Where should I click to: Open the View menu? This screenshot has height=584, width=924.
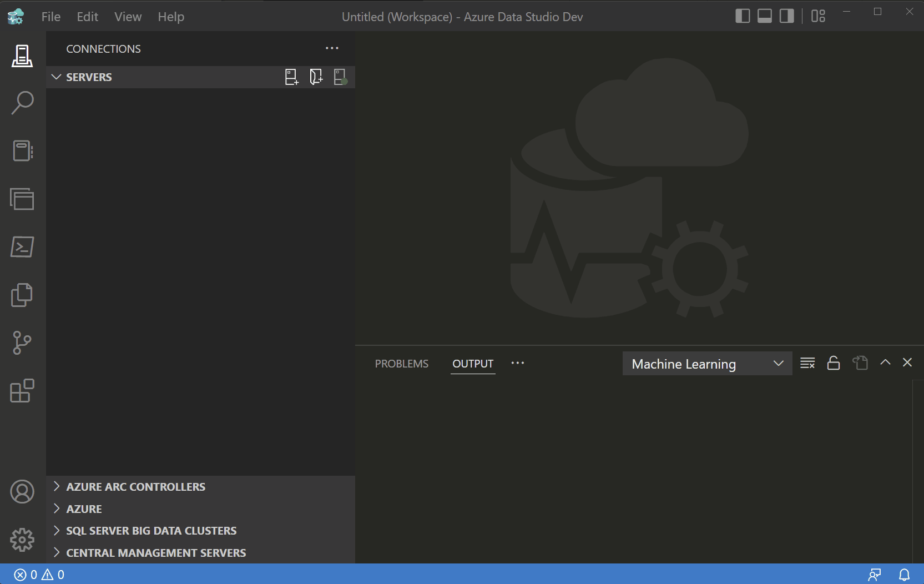coord(128,17)
